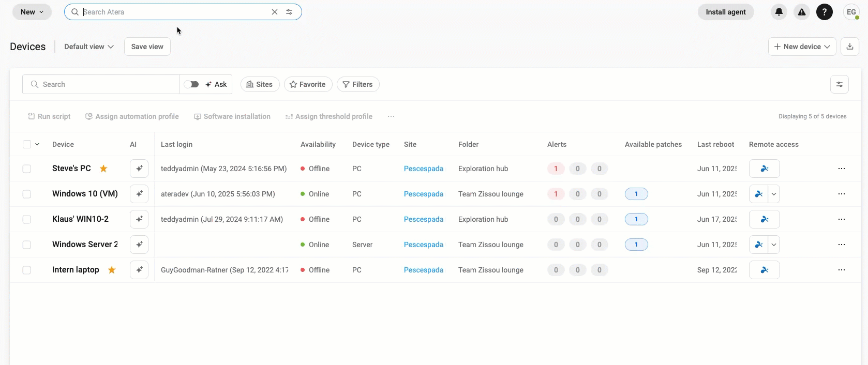Toggle the Ask AI search switch
This screenshot has height=365, width=868.
coord(191,84)
